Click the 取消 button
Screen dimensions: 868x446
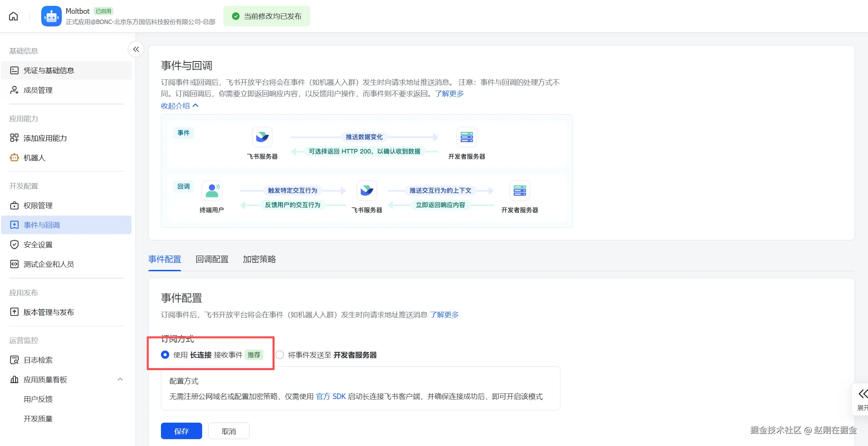pyautogui.click(x=229, y=431)
